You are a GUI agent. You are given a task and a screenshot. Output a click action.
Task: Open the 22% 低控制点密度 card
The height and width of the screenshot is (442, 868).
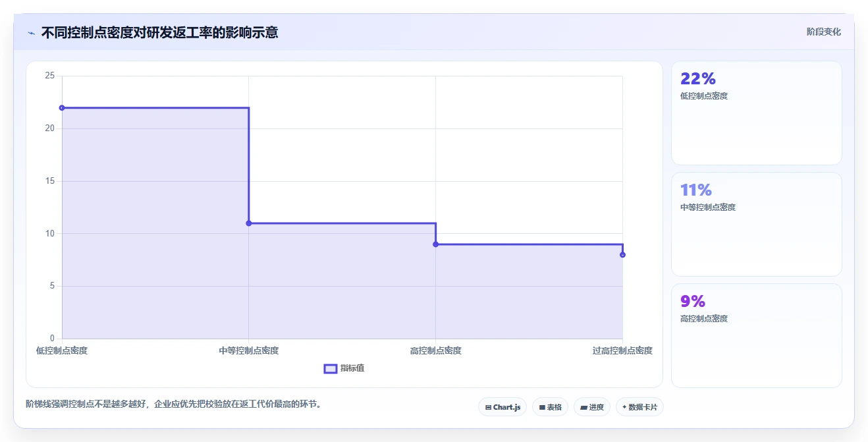point(756,113)
